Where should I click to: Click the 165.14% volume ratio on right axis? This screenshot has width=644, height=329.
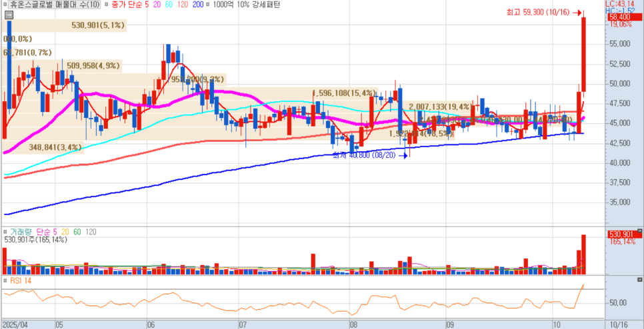tap(622, 242)
